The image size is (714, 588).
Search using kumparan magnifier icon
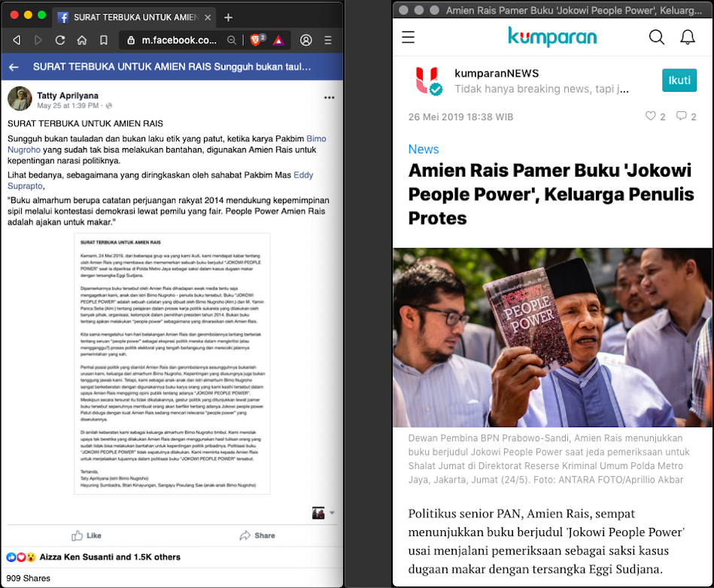coord(656,38)
